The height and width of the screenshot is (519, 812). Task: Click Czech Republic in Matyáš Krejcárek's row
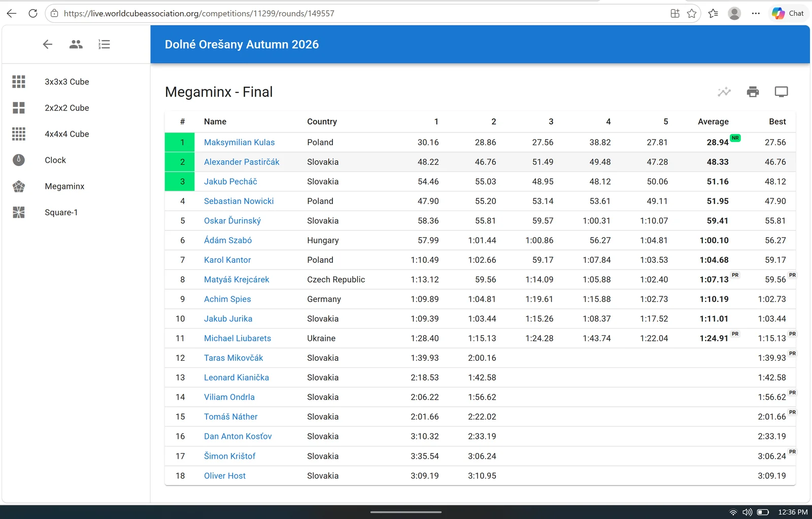point(336,280)
